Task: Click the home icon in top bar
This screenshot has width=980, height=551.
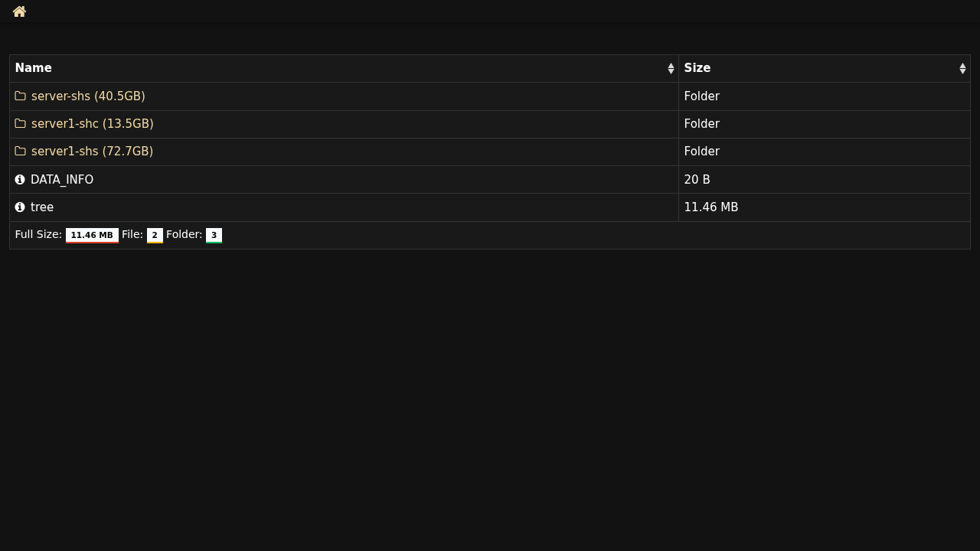Action: [19, 11]
